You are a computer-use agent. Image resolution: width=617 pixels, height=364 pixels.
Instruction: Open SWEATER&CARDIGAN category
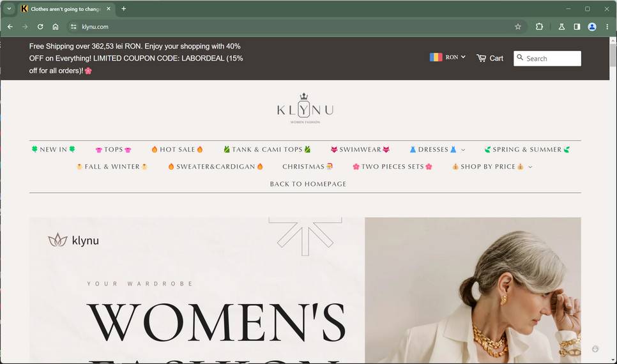[x=215, y=167]
